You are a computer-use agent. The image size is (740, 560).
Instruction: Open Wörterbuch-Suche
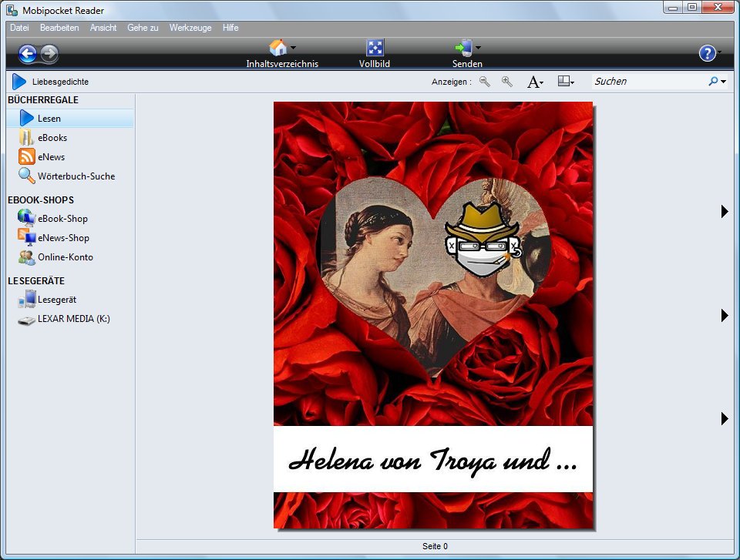pos(76,176)
